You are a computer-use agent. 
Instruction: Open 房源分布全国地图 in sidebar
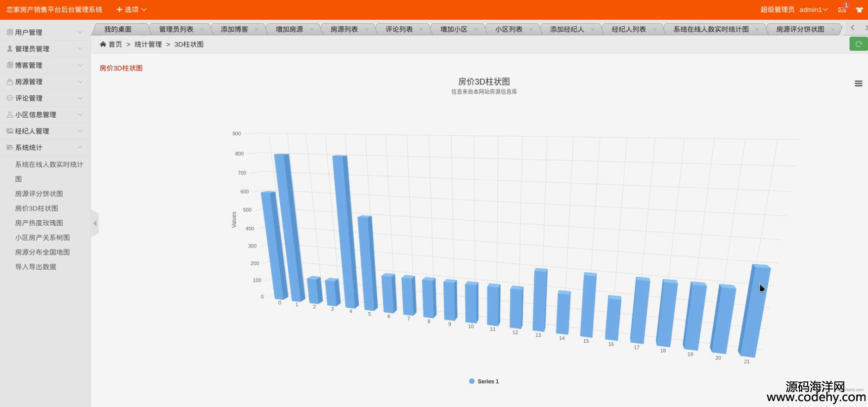[43, 252]
